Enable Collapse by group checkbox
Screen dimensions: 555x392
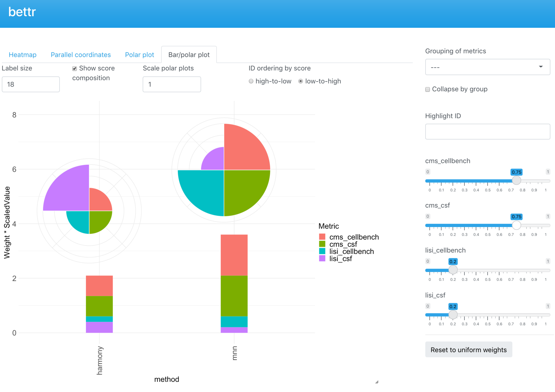428,89
